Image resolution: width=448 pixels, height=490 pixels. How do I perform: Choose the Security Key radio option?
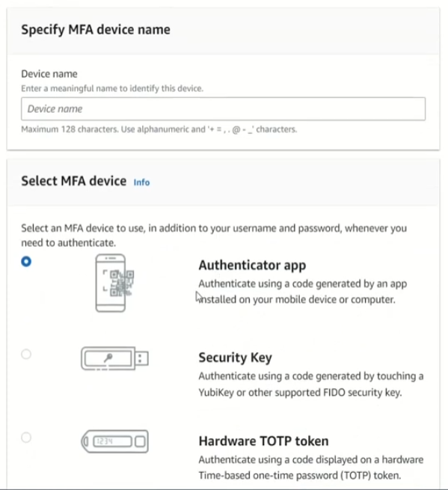click(26, 354)
